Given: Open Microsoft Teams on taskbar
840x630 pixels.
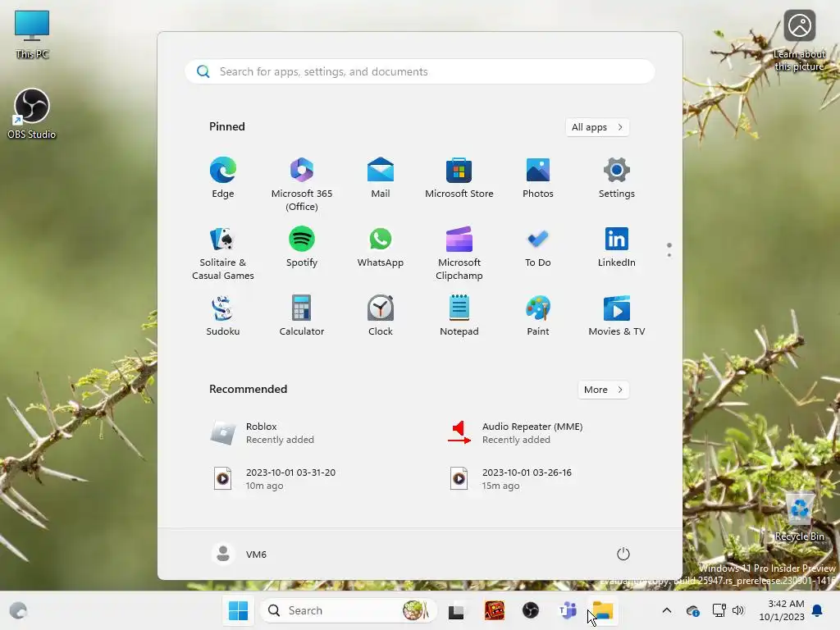Looking at the screenshot, I should pos(568,610).
